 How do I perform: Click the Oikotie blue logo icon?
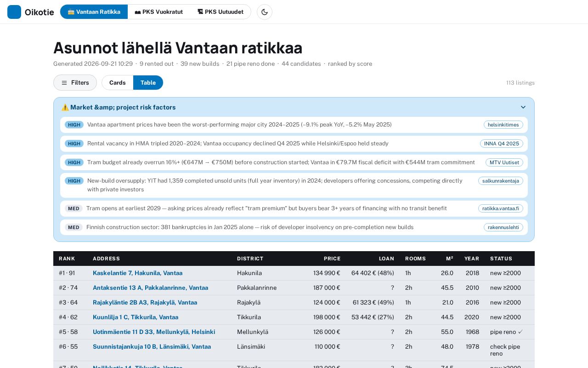(x=14, y=12)
